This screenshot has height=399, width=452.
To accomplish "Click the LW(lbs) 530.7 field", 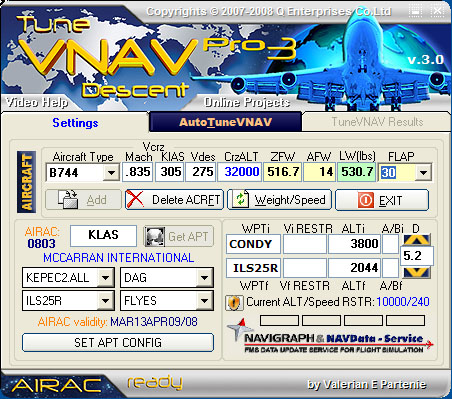I will pos(356,172).
